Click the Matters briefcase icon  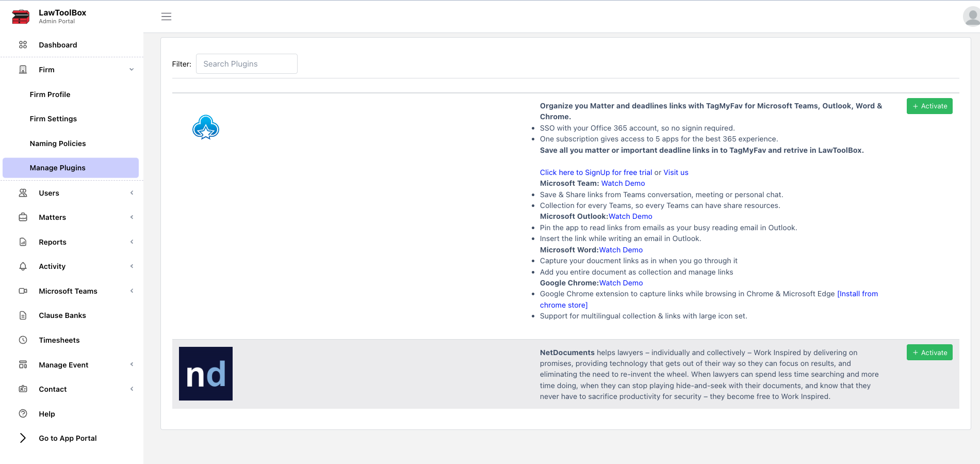tap(23, 217)
